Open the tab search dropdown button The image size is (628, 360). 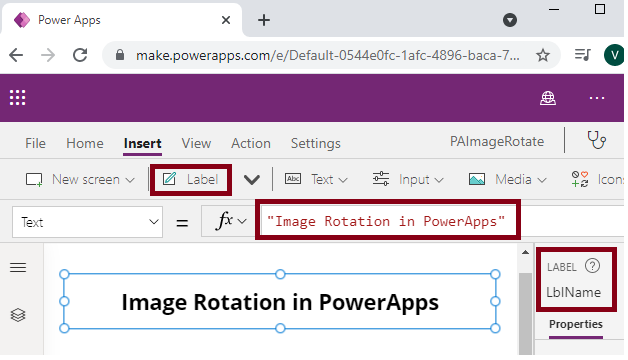point(509,20)
